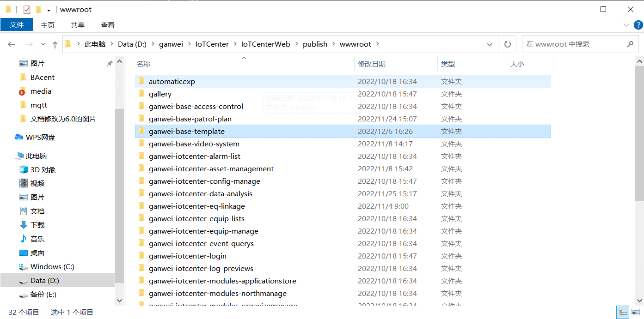Refresh the wwwroot folder view

[508, 44]
